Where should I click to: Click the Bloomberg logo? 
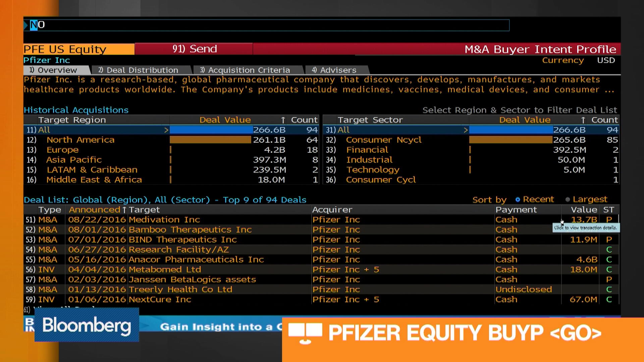(86, 325)
